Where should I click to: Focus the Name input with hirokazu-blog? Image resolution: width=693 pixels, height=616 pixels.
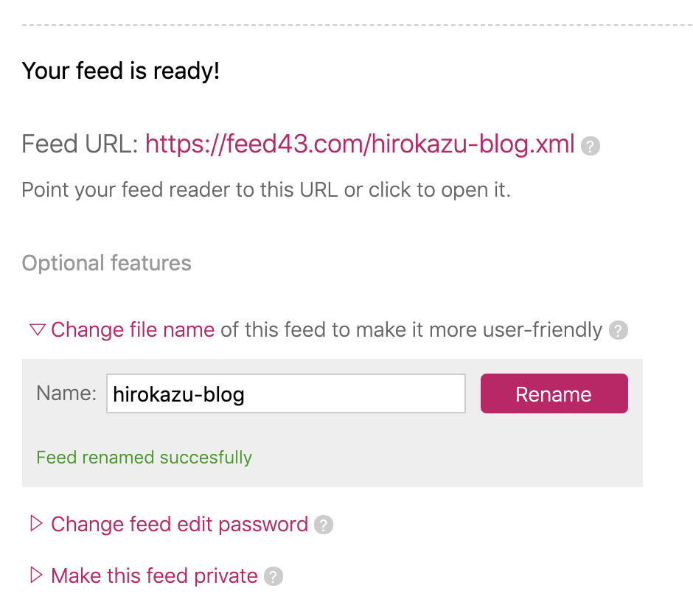tap(286, 393)
